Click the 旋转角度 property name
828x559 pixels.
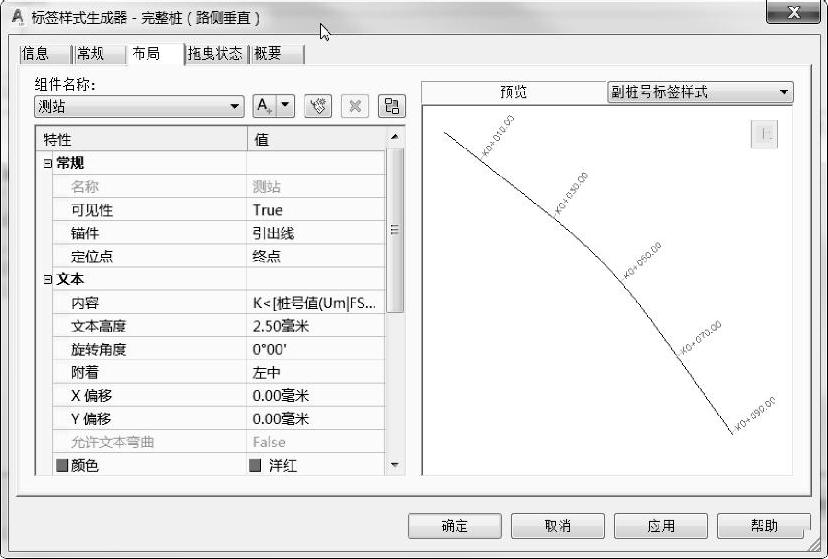coord(99,349)
